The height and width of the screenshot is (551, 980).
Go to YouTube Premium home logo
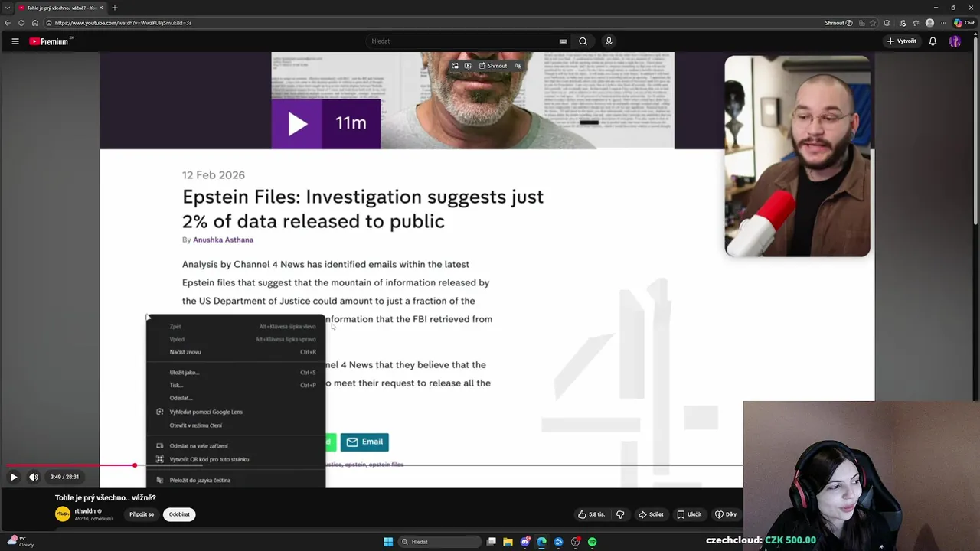tap(50, 41)
